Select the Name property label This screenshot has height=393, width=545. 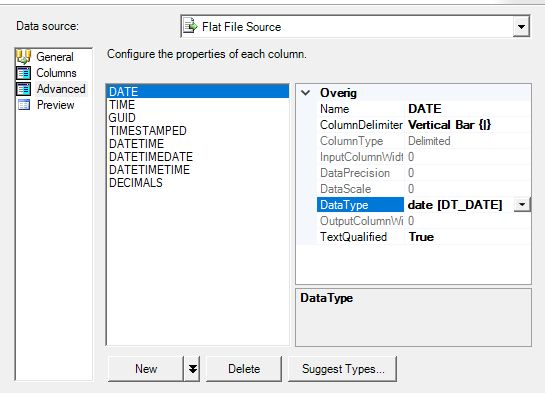334,109
